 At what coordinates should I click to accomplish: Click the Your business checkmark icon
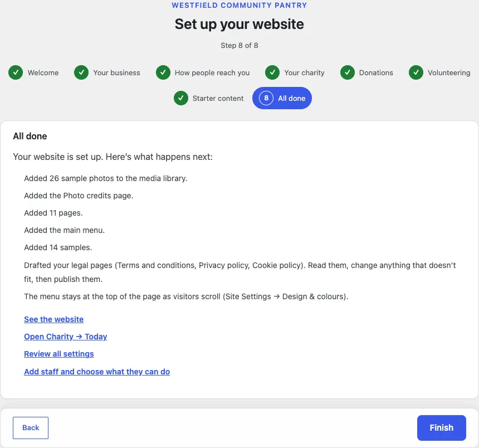click(81, 72)
